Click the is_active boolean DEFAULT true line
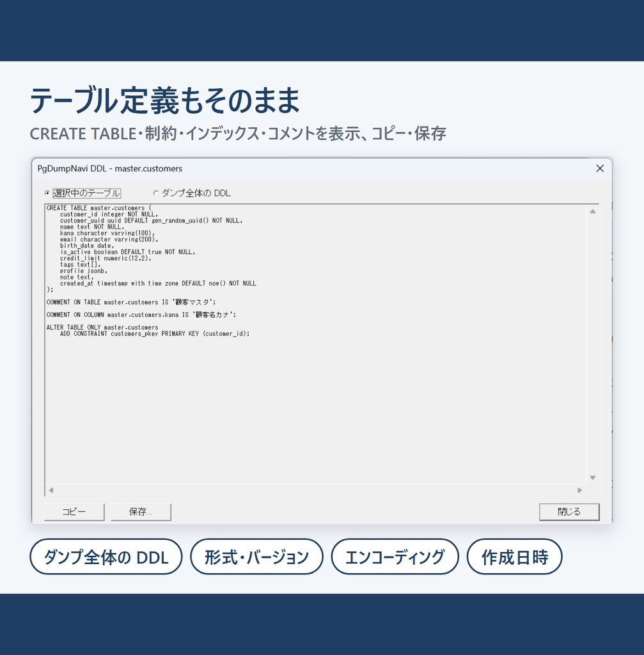Screen dimensions: 644x655 (127, 252)
